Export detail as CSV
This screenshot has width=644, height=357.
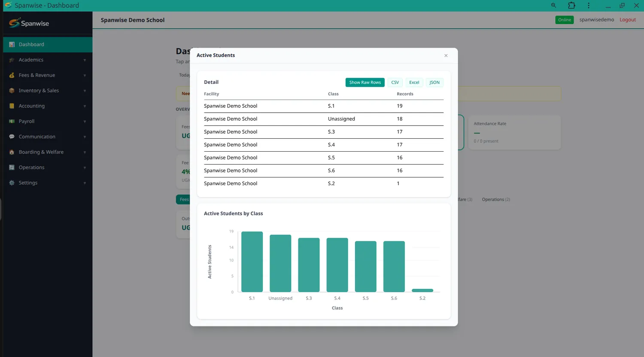point(395,82)
